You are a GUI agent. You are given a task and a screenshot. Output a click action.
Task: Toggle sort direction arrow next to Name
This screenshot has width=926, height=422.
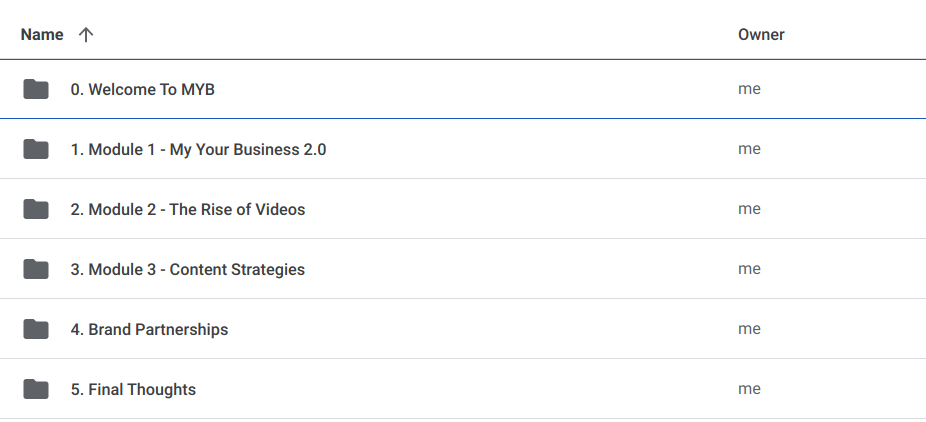[86, 35]
